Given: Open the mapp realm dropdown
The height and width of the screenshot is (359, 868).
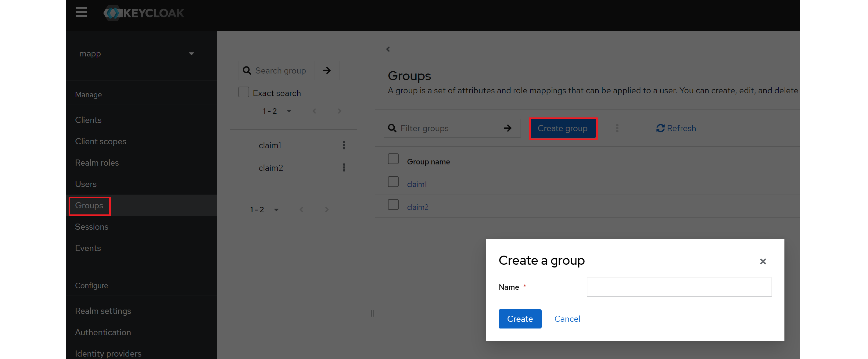Looking at the screenshot, I should tap(139, 54).
